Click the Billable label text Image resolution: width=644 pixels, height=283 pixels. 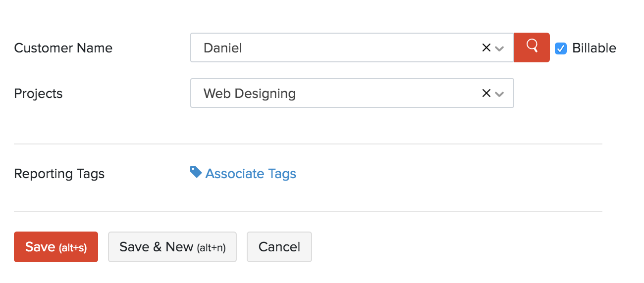click(x=594, y=48)
